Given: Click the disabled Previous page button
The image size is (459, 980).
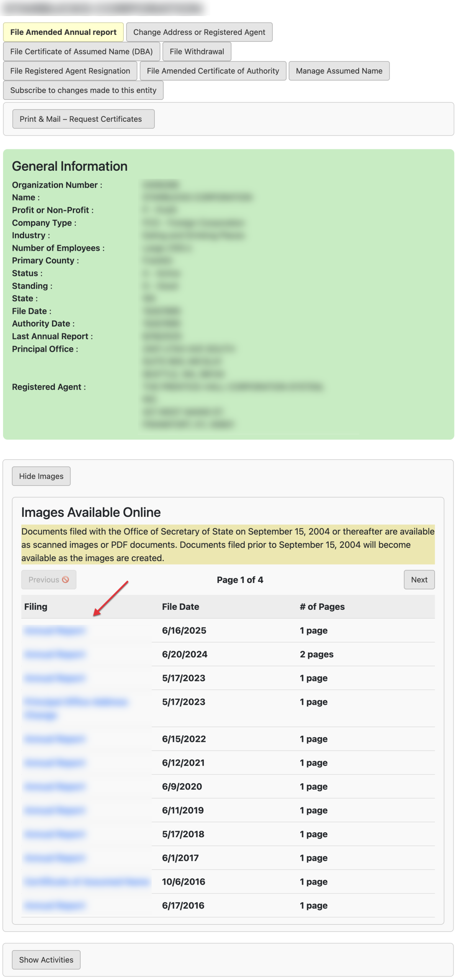Looking at the screenshot, I should 49,580.
